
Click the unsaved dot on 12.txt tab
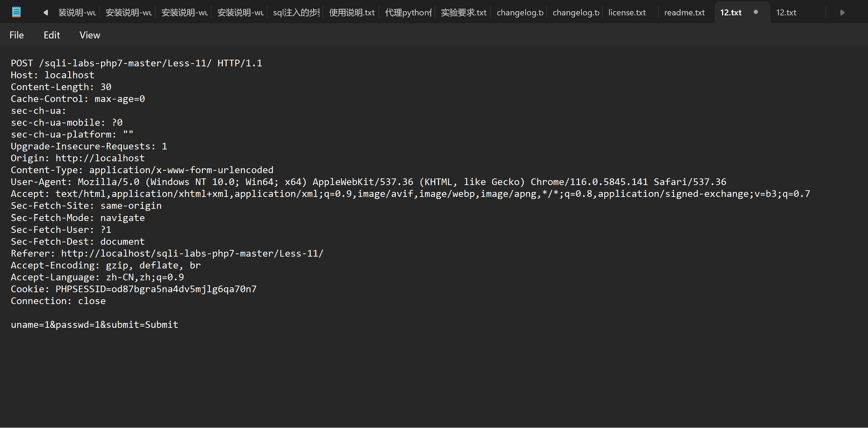pos(756,12)
